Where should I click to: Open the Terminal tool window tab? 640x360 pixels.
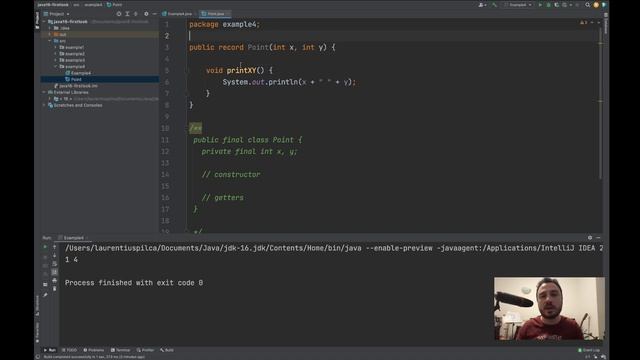[120, 350]
